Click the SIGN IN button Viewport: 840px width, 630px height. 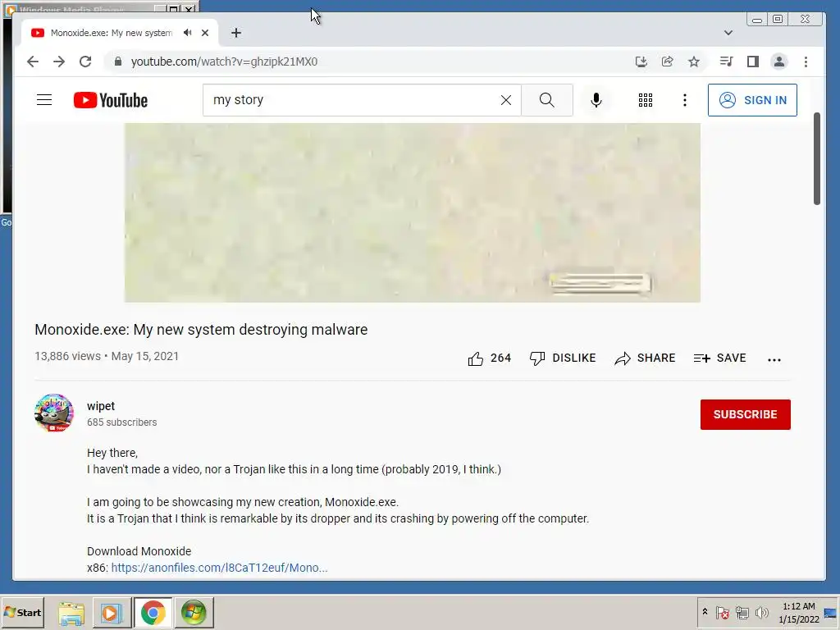click(752, 100)
